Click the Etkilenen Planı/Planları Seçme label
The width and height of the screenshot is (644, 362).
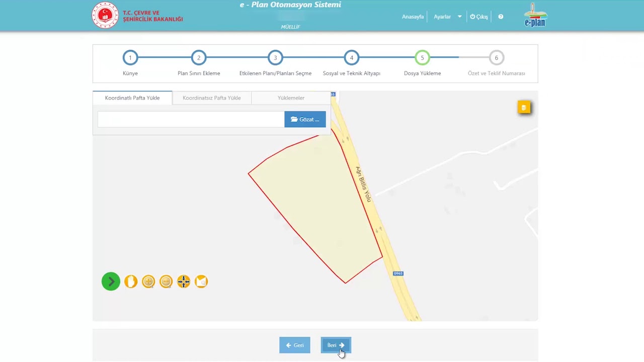(275, 73)
